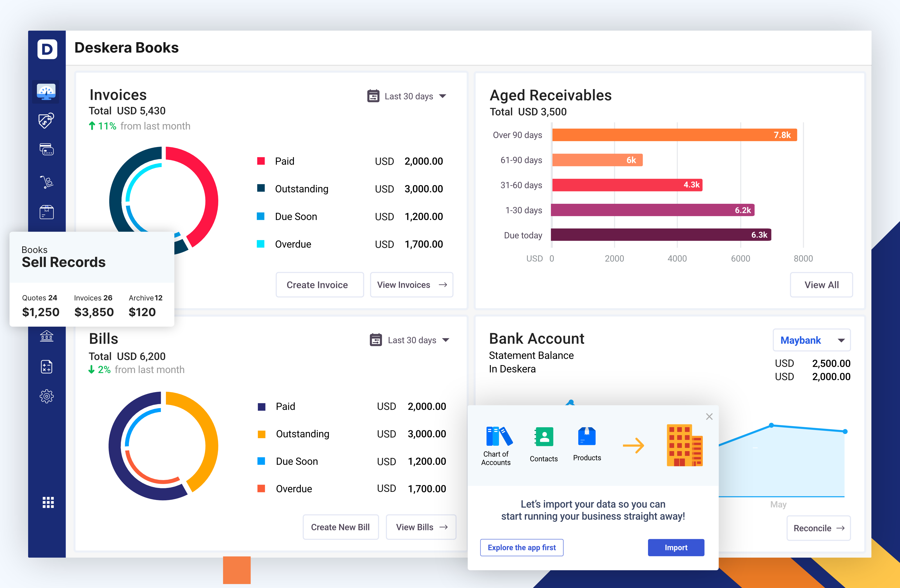Open settings gear in sidebar

pos(46,396)
